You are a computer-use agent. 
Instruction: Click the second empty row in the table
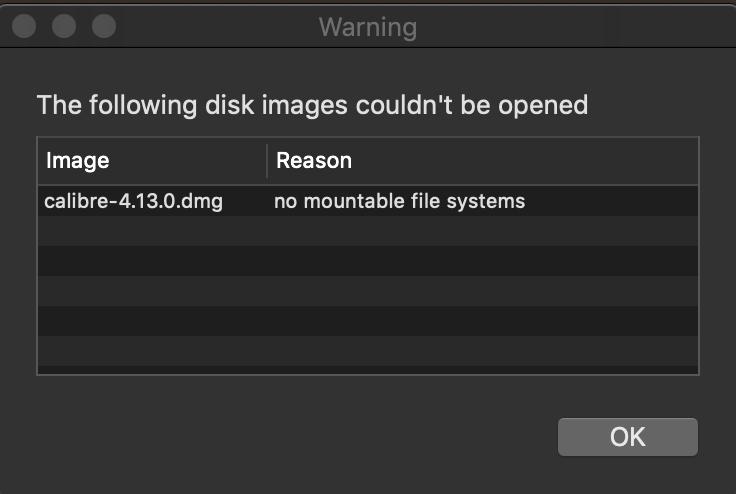pyautogui.click(x=368, y=261)
